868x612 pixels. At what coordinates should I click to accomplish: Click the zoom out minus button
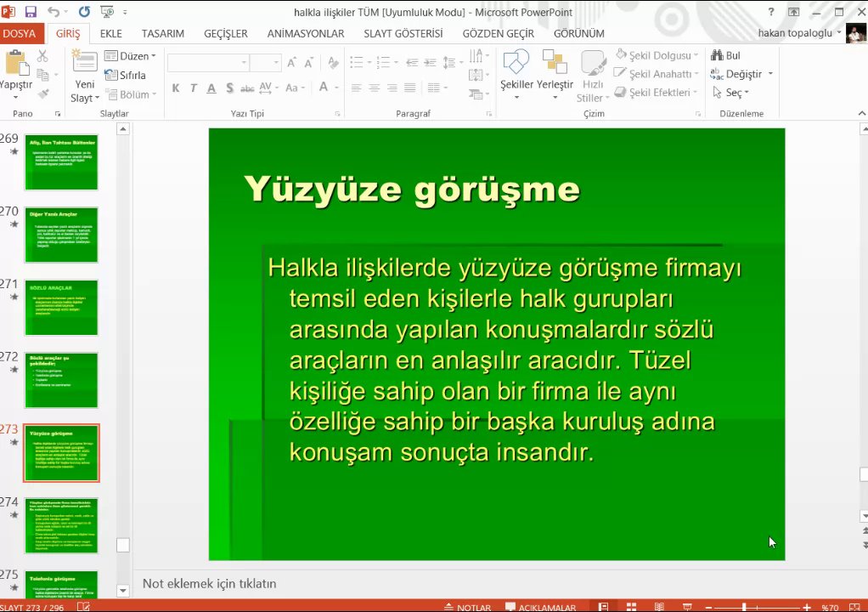(x=709, y=607)
